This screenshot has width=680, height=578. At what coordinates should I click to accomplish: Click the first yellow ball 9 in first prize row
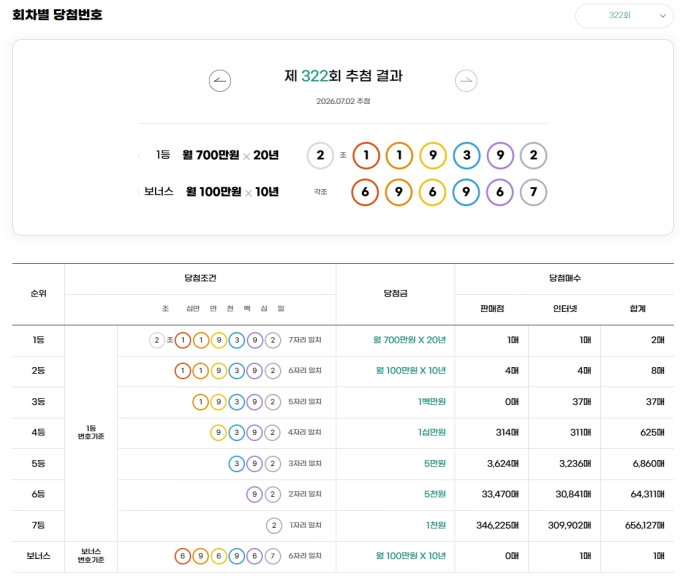point(433,155)
